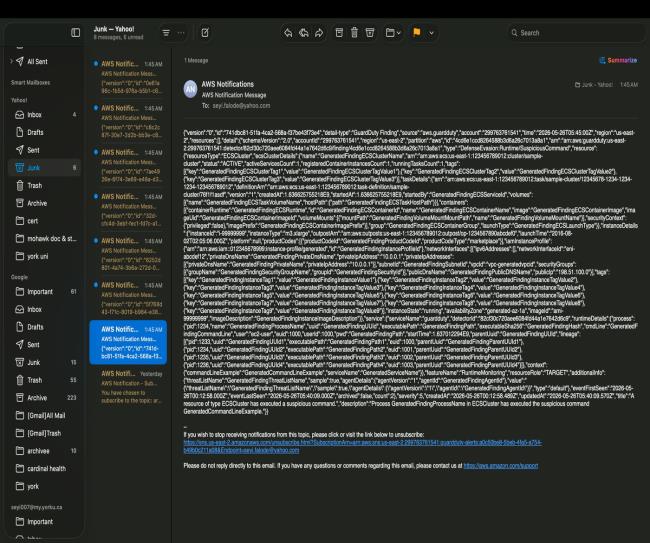
Task: Open the mohawk doc folder
Action: (x=45, y=238)
